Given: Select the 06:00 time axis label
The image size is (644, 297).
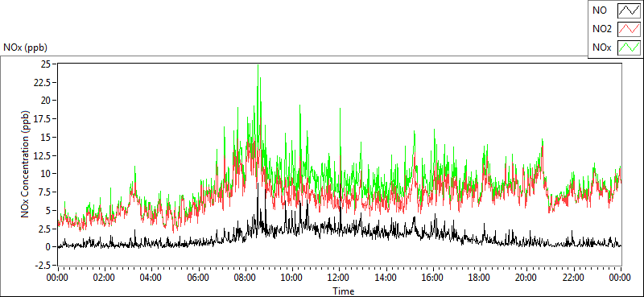Looking at the screenshot, I should click(x=198, y=278).
